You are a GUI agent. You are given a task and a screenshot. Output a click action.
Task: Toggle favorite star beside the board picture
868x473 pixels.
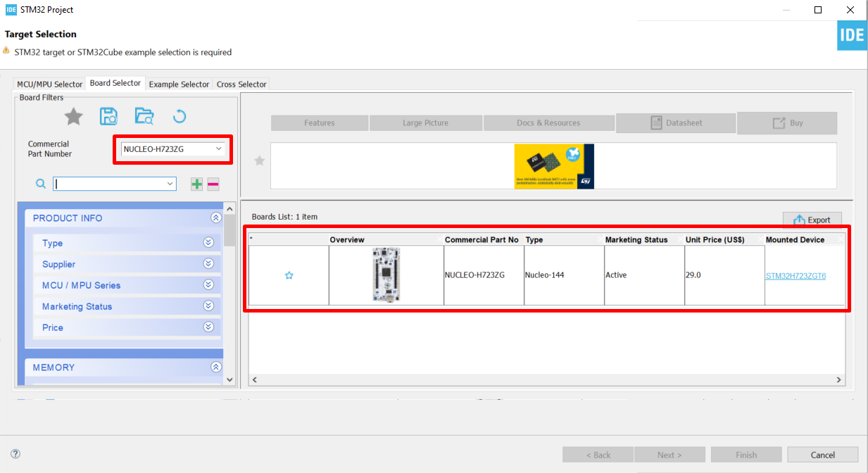tap(259, 160)
